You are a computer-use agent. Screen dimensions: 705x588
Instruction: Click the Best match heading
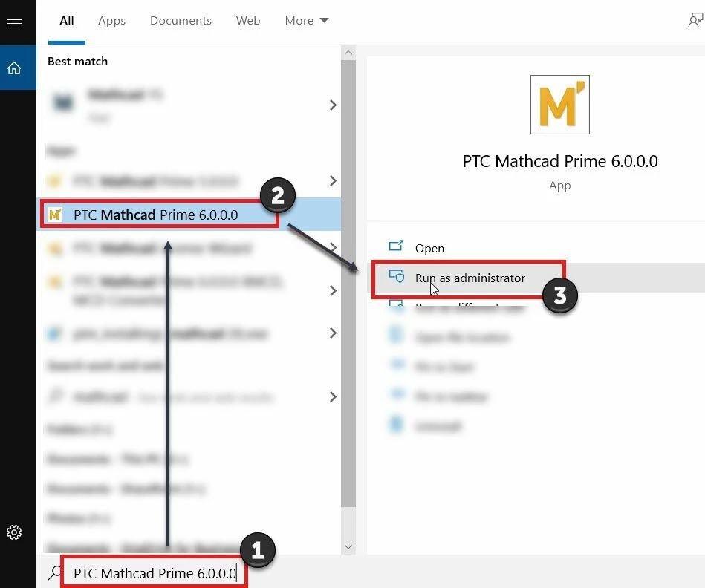[x=78, y=62]
